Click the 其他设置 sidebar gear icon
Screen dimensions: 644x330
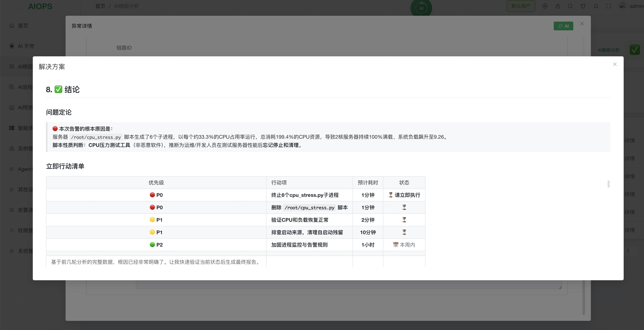coord(12,190)
